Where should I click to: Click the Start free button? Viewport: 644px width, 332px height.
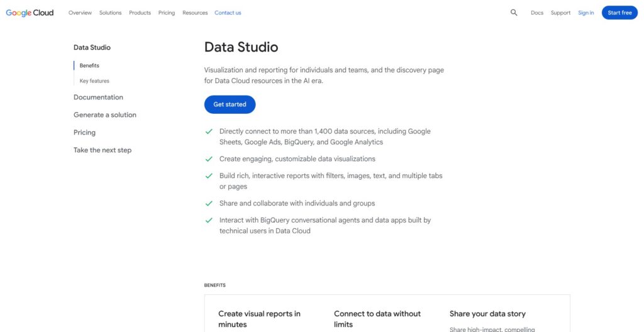coord(619,13)
